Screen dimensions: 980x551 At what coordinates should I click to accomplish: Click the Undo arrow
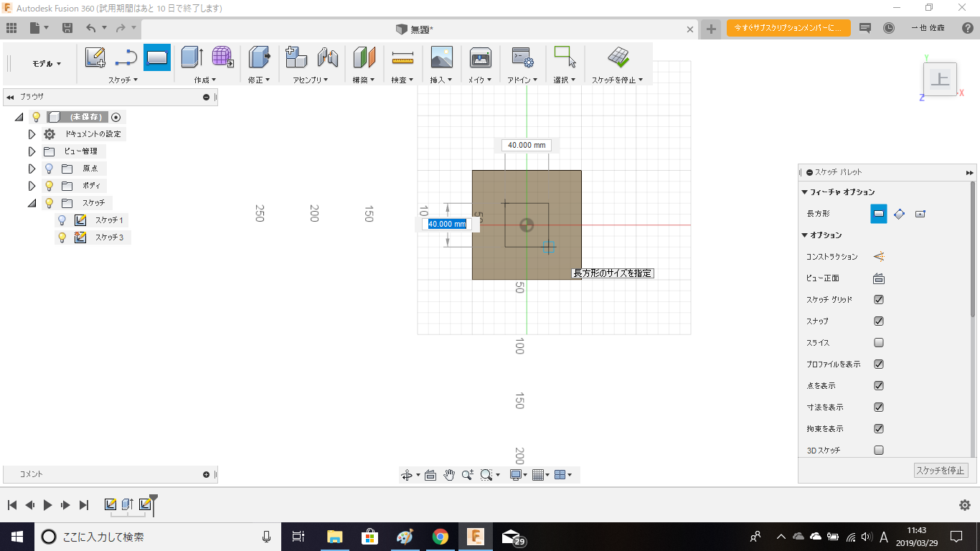[x=90, y=28]
